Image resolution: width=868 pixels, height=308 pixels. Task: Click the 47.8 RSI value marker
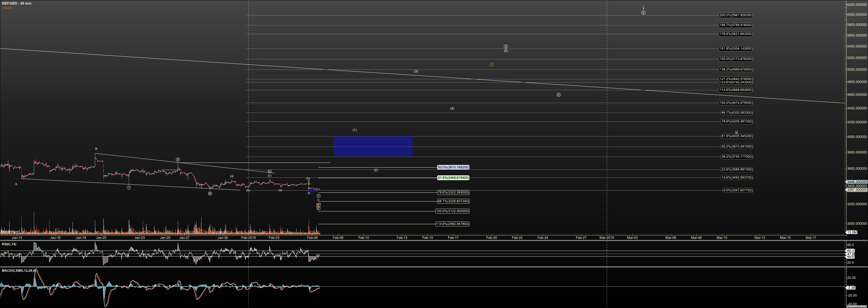coord(850,254)
